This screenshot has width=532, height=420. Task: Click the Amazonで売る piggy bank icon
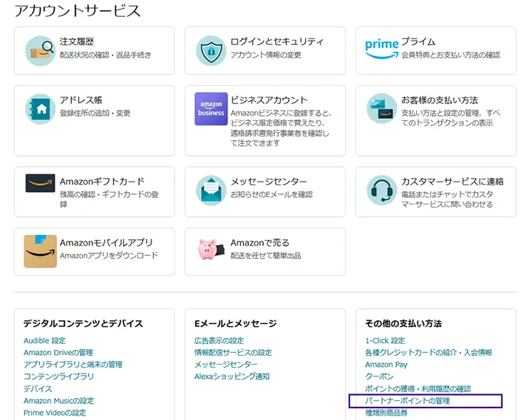click(211, 249)
